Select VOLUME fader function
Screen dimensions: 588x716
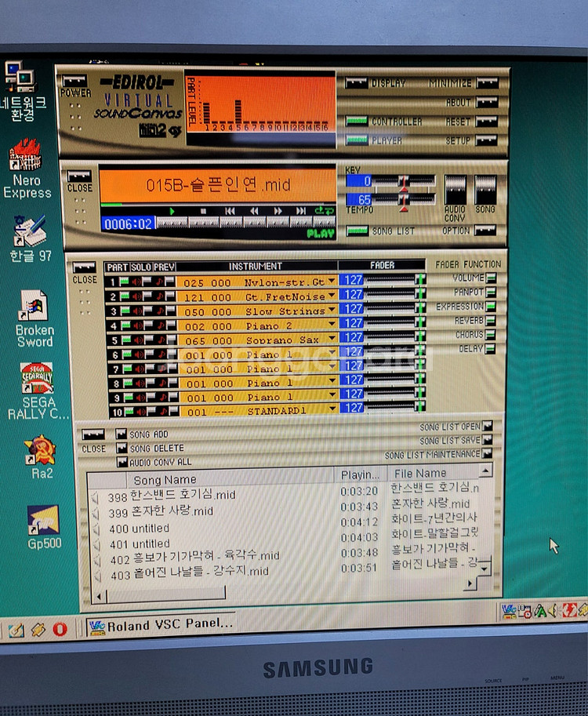[491, 278]
